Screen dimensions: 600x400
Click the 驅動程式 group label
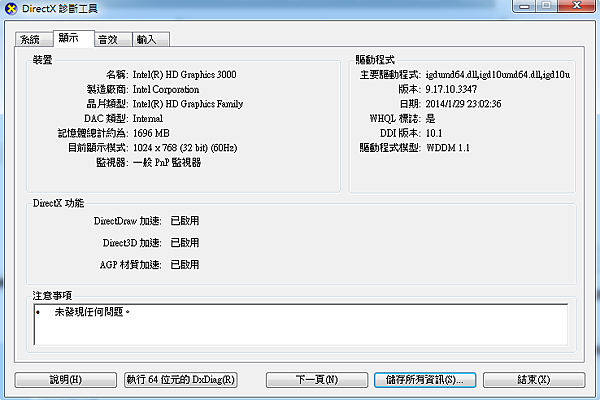[x=375, y=60]
